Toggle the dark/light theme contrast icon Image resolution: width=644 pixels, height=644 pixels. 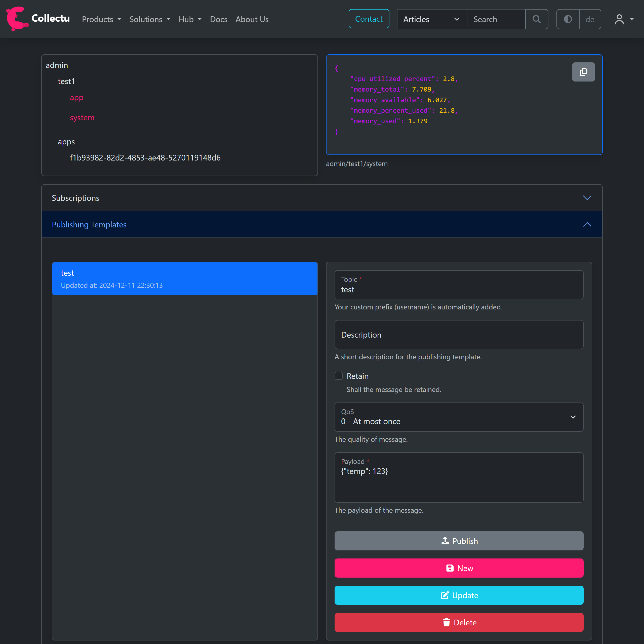coord(568,19)
